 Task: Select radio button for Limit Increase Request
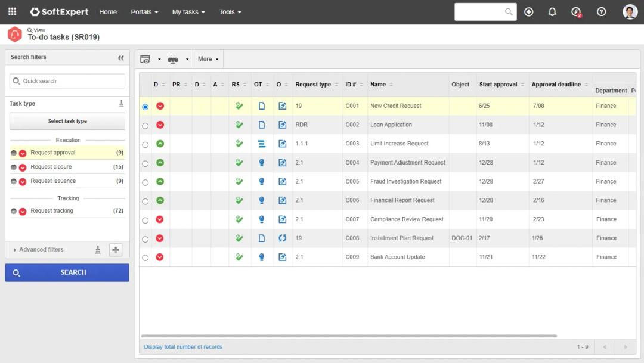[145, 145]
